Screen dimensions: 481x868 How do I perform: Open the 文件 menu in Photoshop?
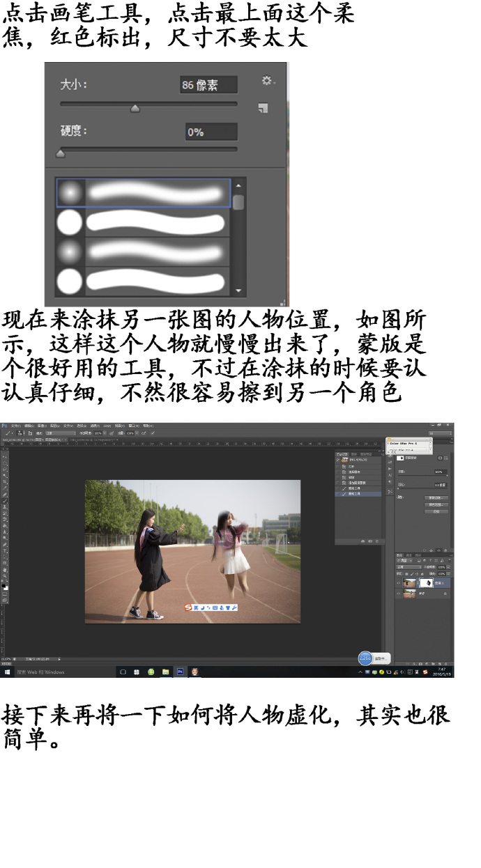point(16,426)
